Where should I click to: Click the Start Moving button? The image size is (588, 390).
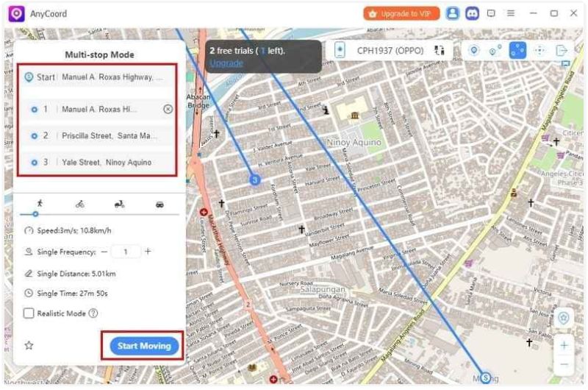click(144, 346)
